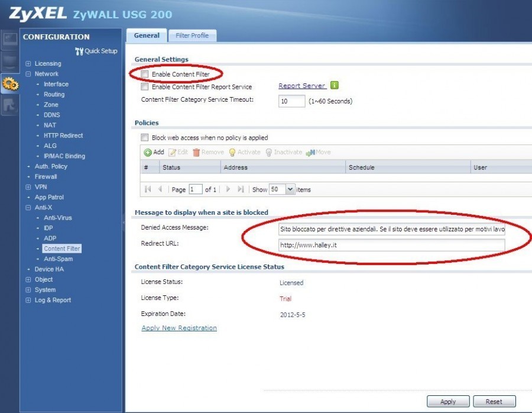Expand the Licensing tree item
The height and width of the screenshot is (413, 532).
coord(28,63)
